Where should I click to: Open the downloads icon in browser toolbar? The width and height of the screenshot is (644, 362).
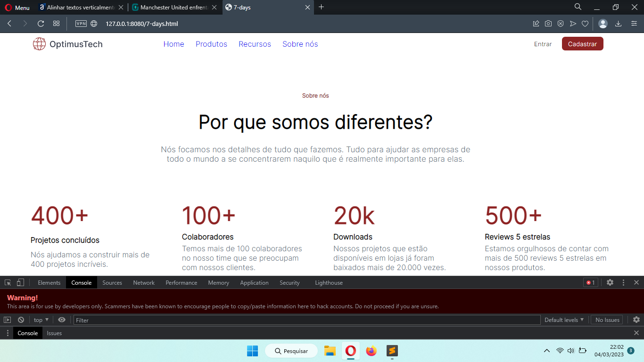(x=619, y=24)
